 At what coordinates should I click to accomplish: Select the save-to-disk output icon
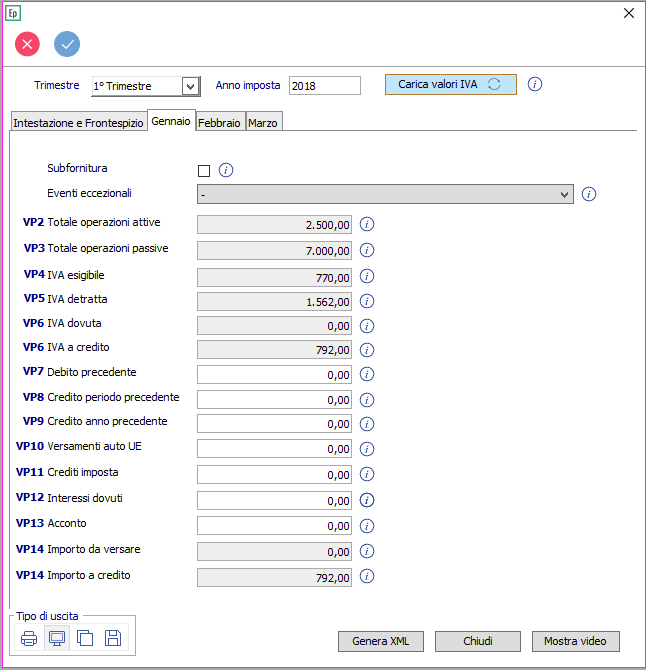[112, 638]
